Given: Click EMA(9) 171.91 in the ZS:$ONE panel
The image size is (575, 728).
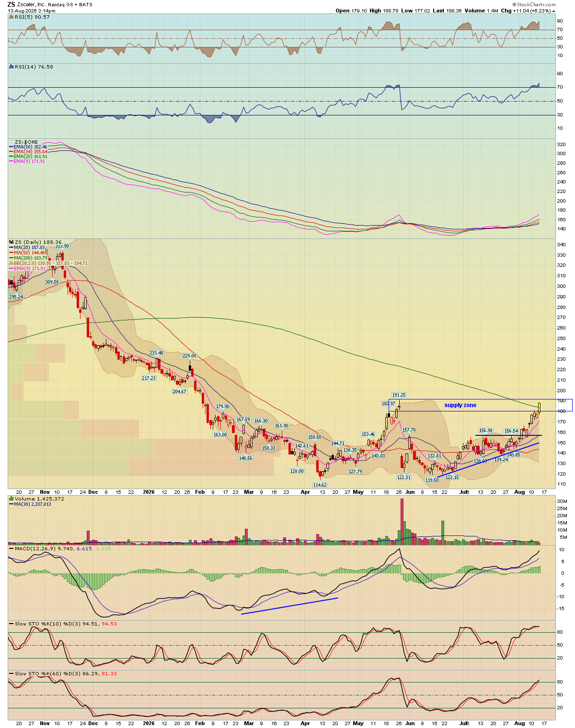Looking at the screenshot, I should pyautogui.click(x=29, y=161).
